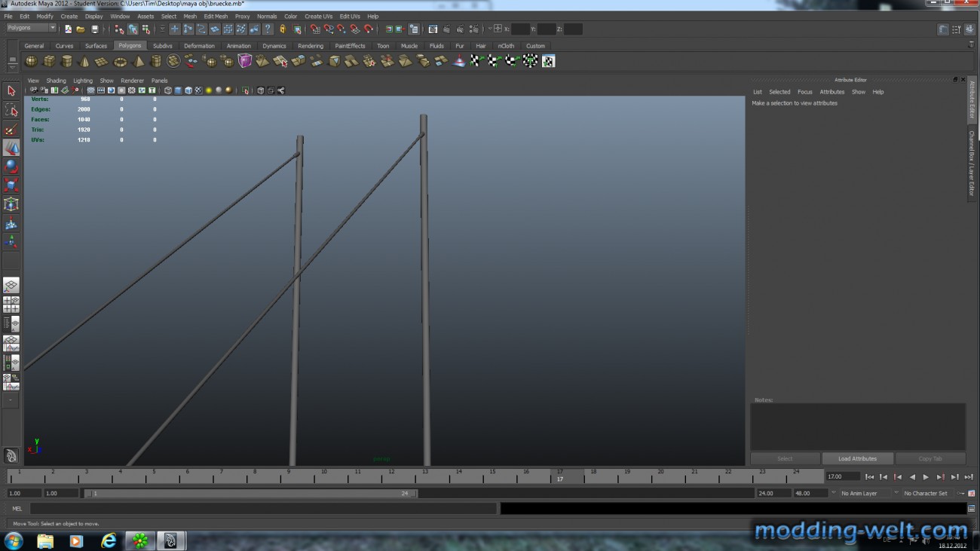Click the question mark snap icon
The width and height of the screenshot is (980, 551).
click(268, 29)
